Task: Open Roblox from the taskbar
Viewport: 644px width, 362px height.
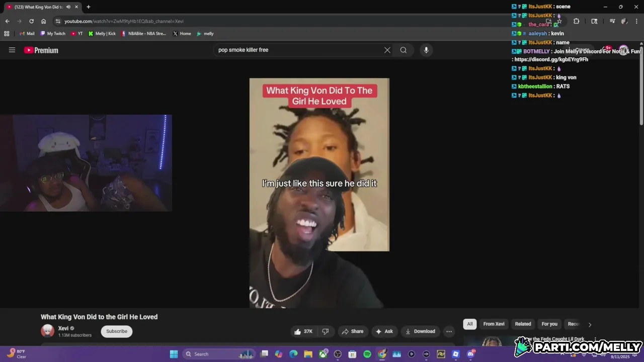Action: tap(456, 354)
